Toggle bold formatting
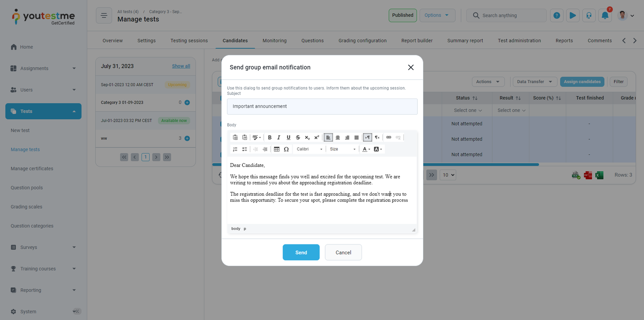Image resolution: width=644 pixels, height=320 pixels. pos(270,137)
